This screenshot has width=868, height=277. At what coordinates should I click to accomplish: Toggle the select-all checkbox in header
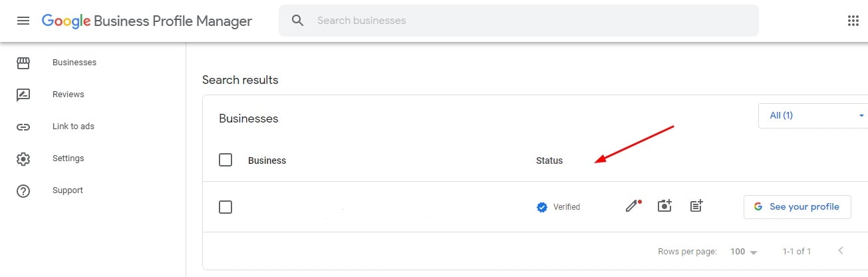225,160
